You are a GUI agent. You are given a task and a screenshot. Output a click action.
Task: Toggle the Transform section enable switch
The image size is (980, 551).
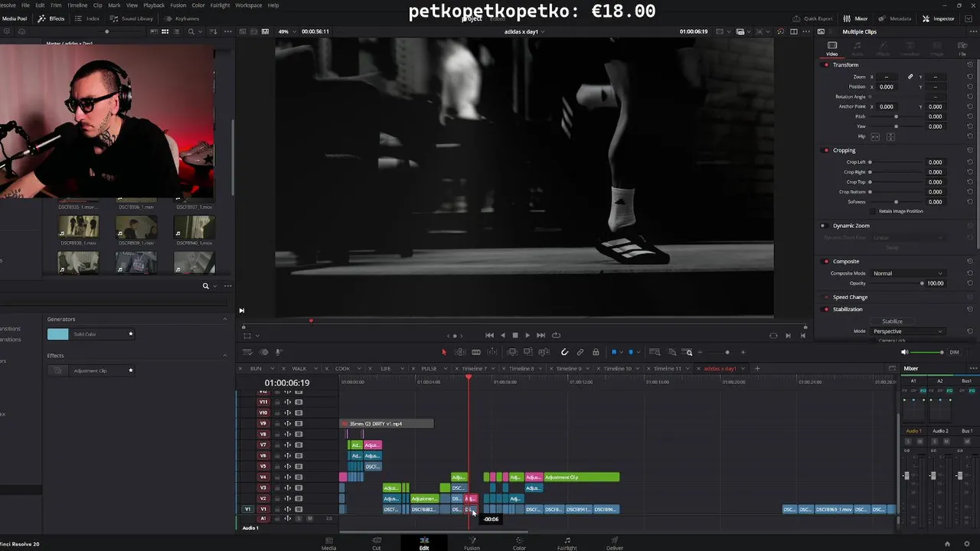[826, 65]
